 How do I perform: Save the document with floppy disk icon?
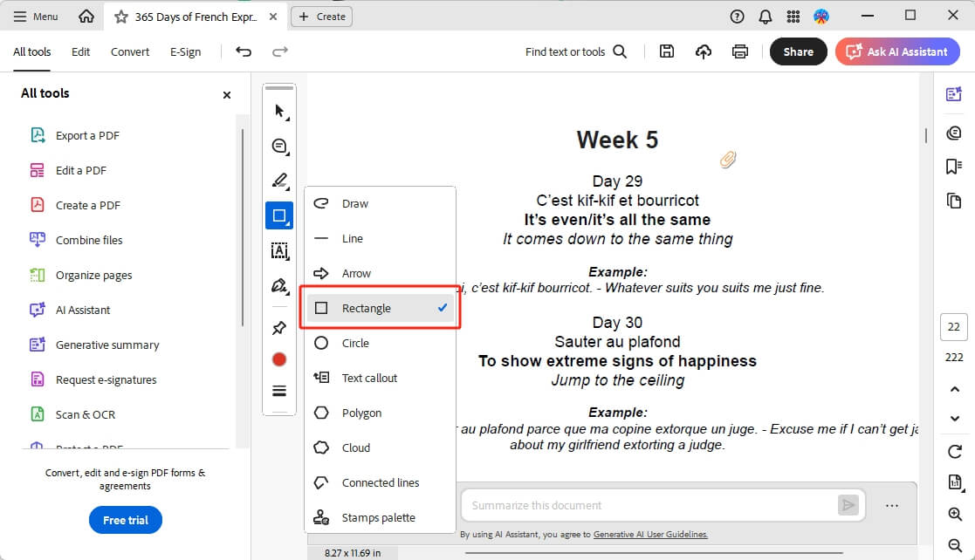[x=667, y=51]
